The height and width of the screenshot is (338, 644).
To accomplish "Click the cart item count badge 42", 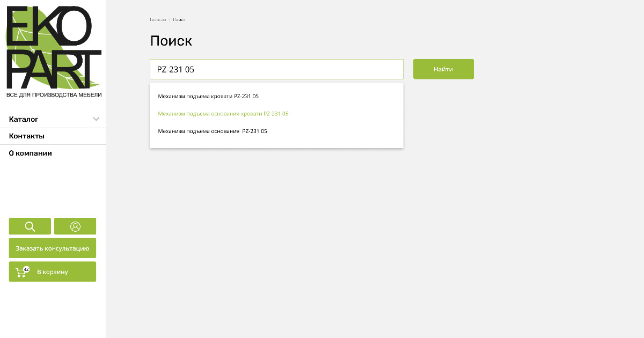I will pyautogui.click(x=26, y=269).
